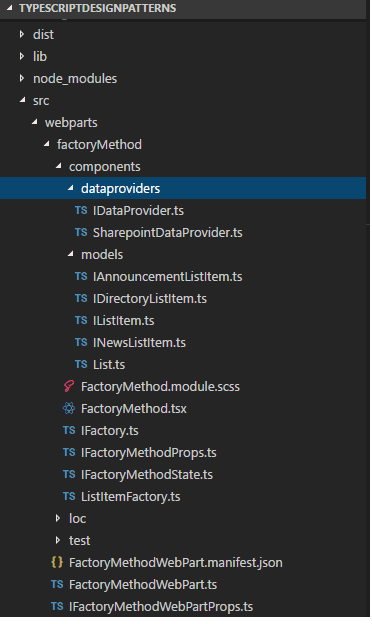Select the highlighted dataproviders folder label
The height and width of the screenshot is (624, 372).
[x=121, y=189]
